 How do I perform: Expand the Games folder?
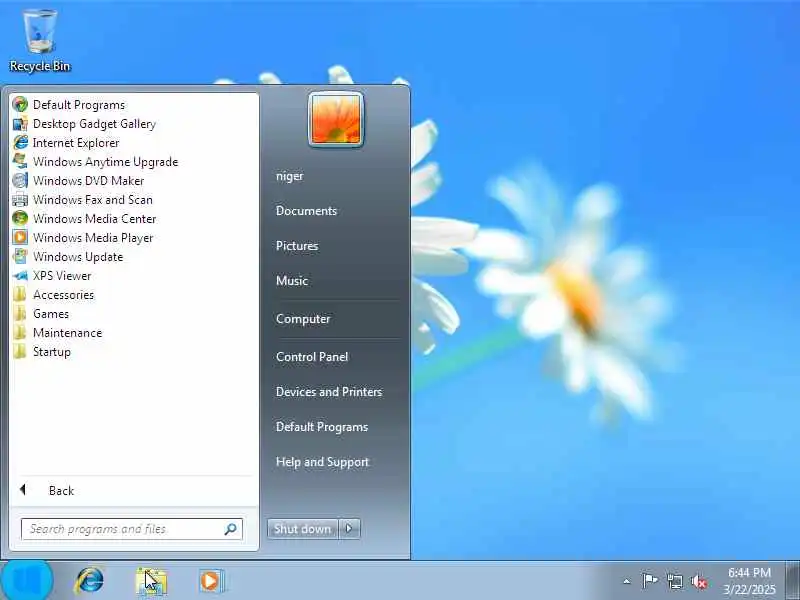pos(41,313)
